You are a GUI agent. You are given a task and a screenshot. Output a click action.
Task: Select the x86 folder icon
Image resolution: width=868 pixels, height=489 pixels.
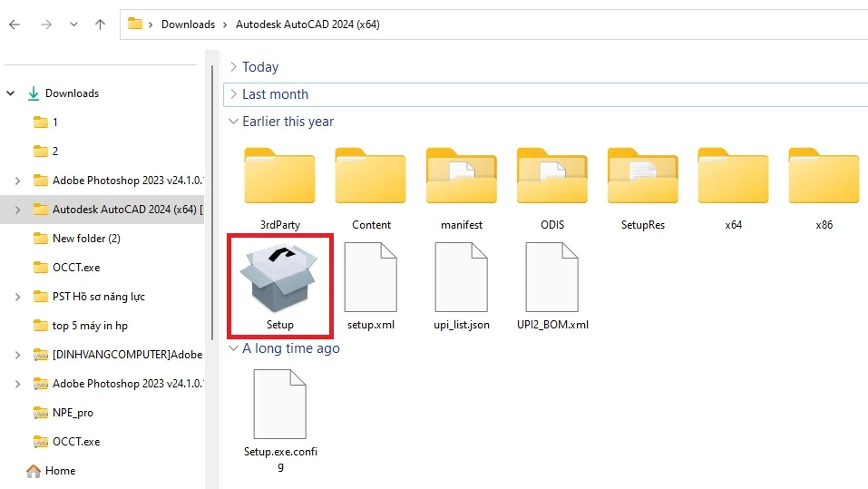coord(824,176)
